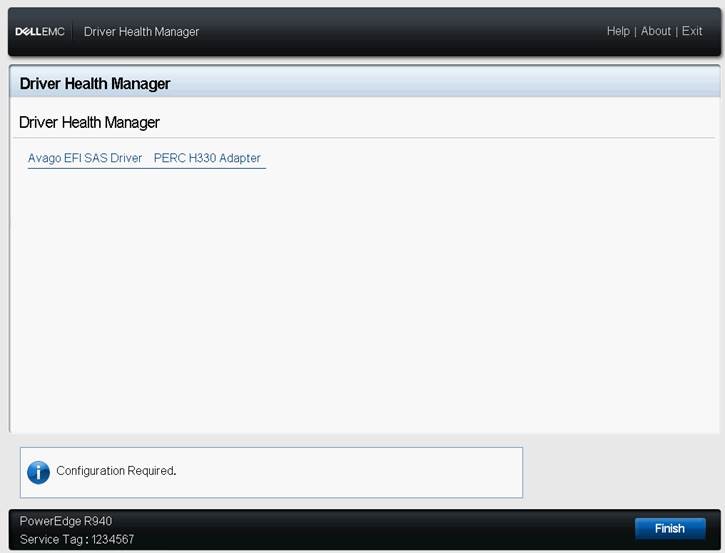
Task: Select the 'Configuration Required.' message text
Action: [116, 471]
